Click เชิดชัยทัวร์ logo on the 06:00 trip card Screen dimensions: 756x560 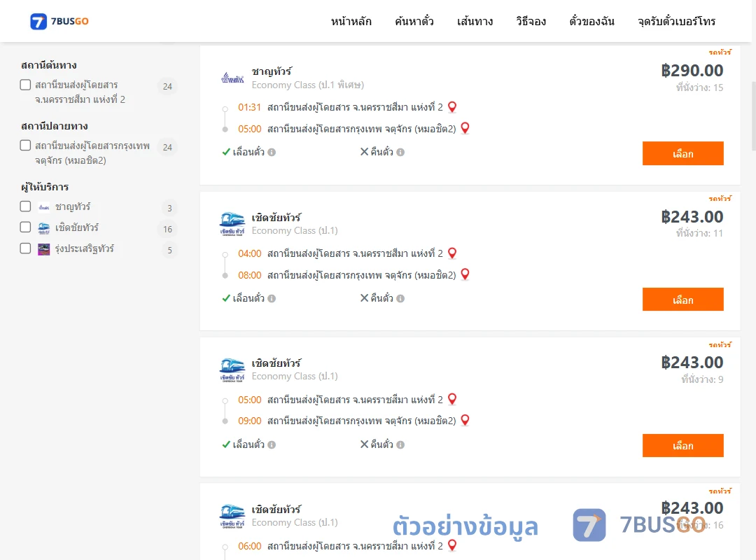(232, 516)
